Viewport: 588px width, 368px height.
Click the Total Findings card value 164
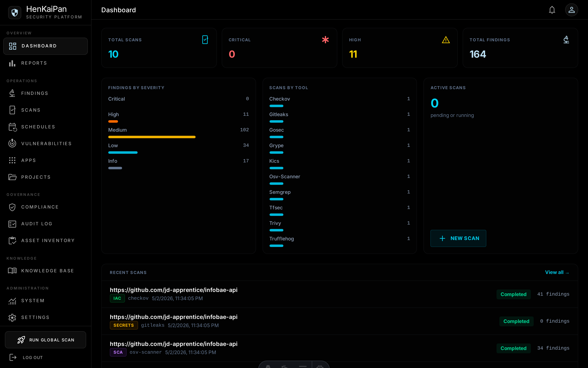pos(478,54)
